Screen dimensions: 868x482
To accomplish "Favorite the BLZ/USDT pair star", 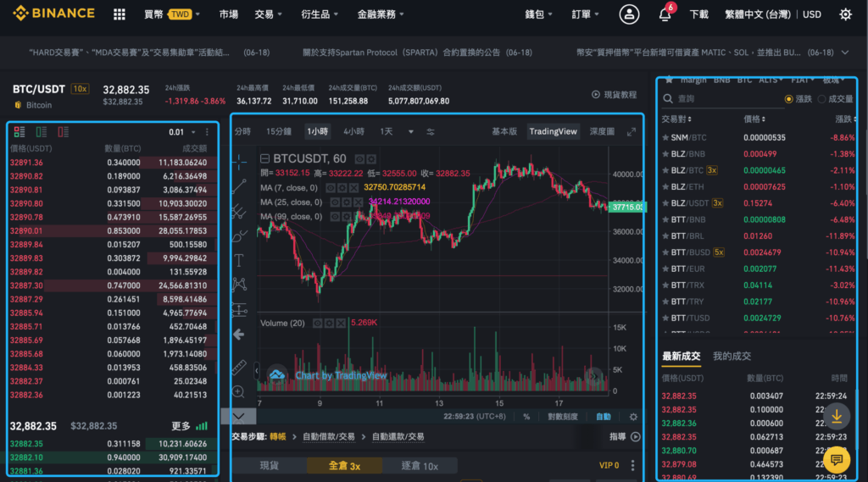I will (665, 203).
